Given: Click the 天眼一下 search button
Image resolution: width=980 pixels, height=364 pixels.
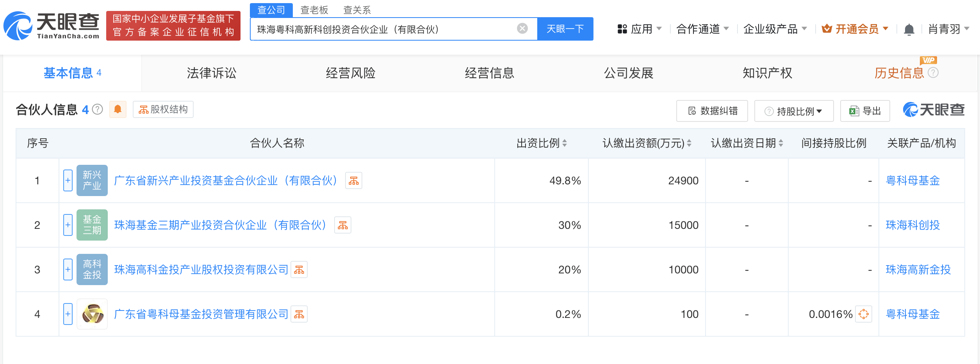Looking at the screenshot, I should 565,29.
